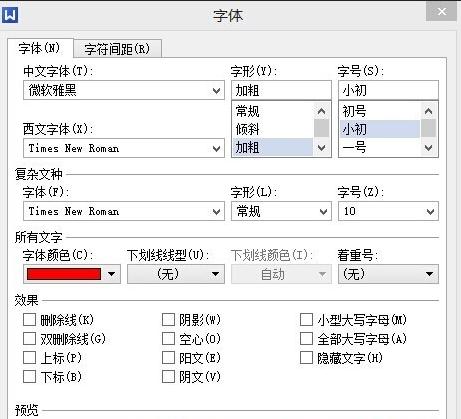Tick the 上标 superscript checkbox
The image size is (461, 419).
pyautogui.click(x=29, y=358)
